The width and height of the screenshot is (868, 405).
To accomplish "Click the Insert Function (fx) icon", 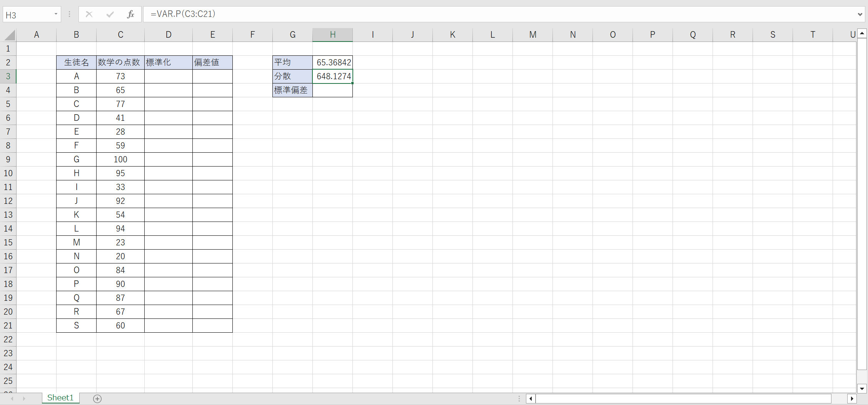I will pyautogui.click(x=131, y=14).
